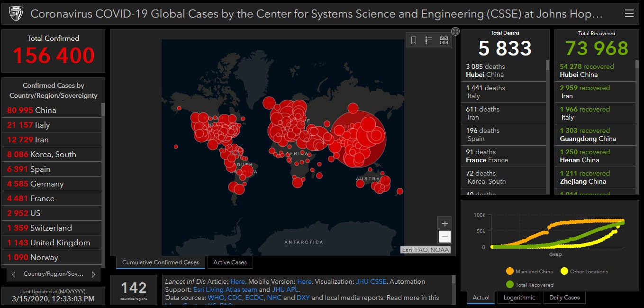Go to next list with right arrow

click(x=93, y=274)
